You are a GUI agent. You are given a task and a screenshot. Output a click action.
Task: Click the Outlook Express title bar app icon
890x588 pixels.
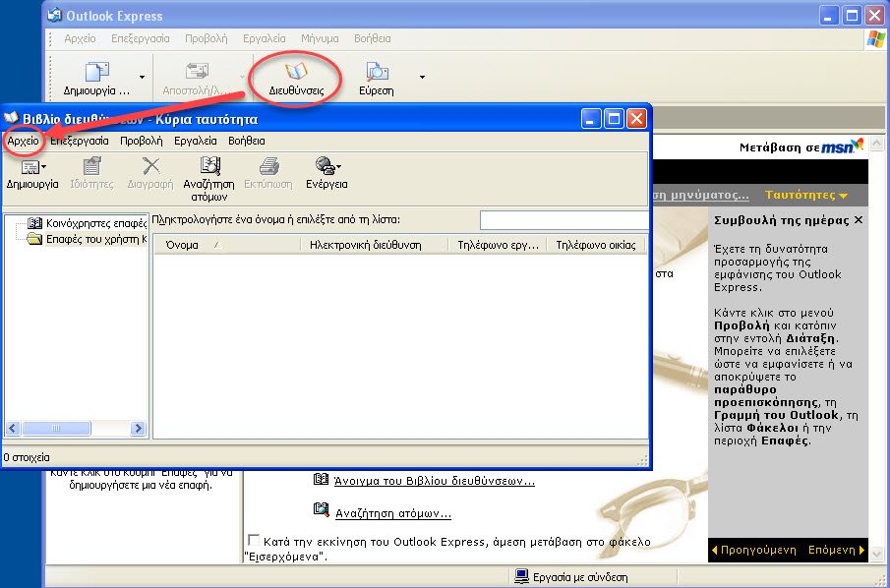click(54, 16)
